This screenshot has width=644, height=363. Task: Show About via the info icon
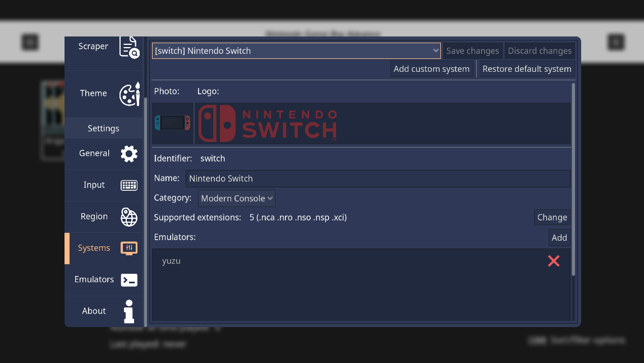click(x=129, y=311)
